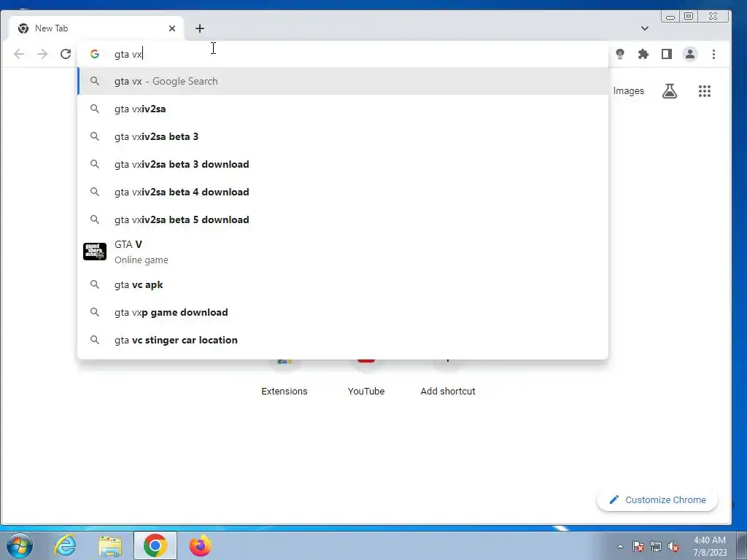Screen dimensions: 747x560
Task: Choose the 'gta vc apk' suggestion
Action: coord(343,285)
